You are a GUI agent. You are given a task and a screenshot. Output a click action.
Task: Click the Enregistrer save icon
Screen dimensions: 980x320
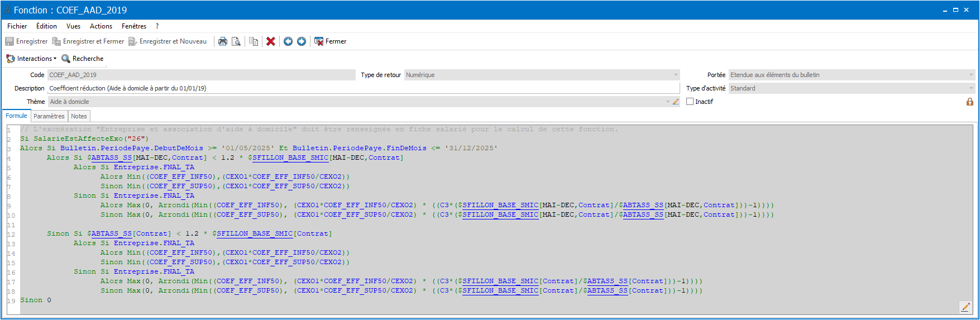click(x=9, y=41)
